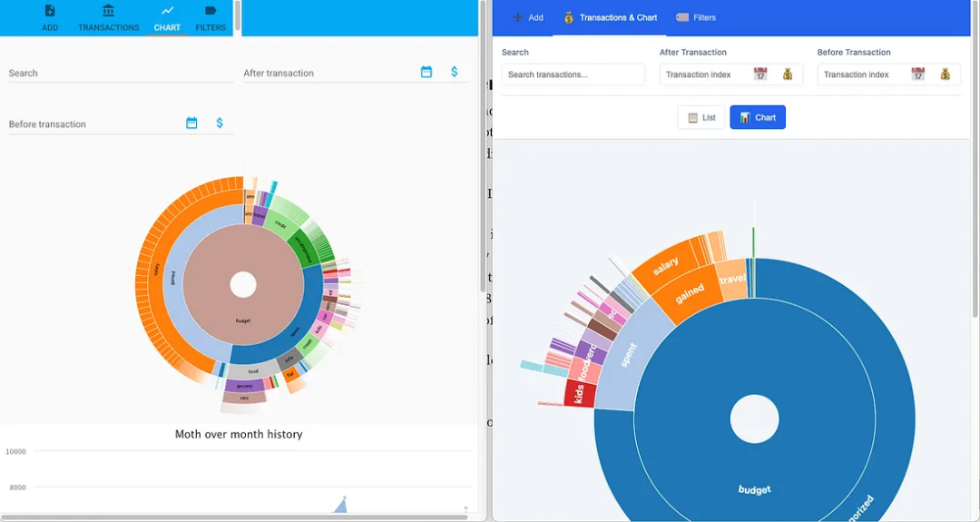This screenshot has width=980, height=522.
Task: Click the budget center ring in left sunburst
Action: tap(243, 320)
